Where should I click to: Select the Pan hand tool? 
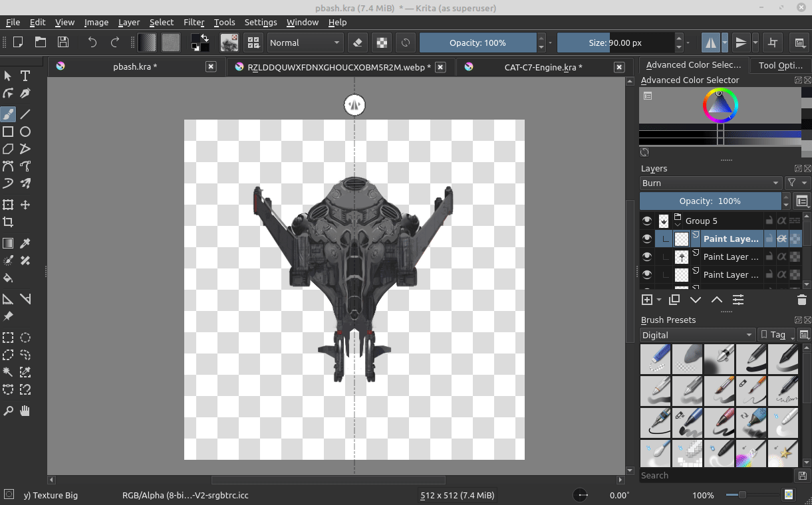point(25,411)
